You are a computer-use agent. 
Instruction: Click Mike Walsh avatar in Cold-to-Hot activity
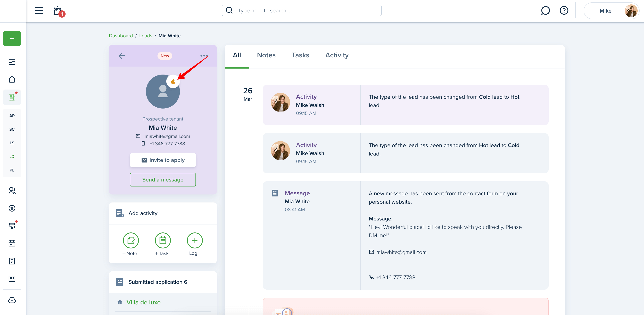pyautogui.click(x=280, y=102)
